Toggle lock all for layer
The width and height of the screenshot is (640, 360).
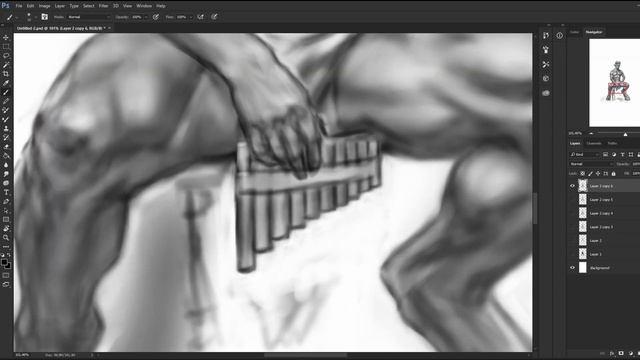coord(613,174)
